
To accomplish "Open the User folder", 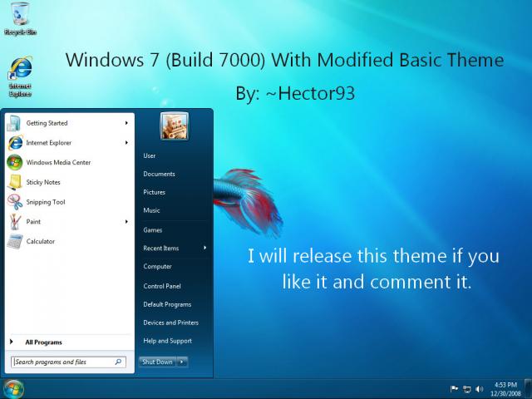I will tap(150, 155).
